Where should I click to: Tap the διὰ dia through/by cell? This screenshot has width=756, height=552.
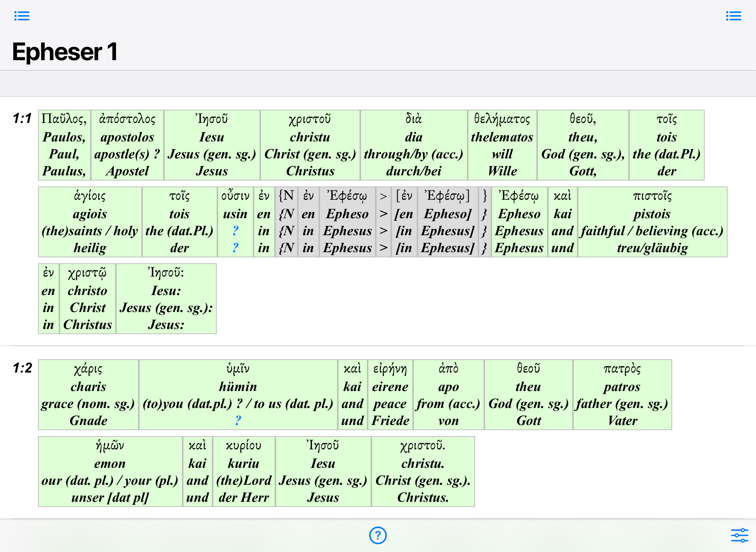pyautogui.click(x=413, y=145)
